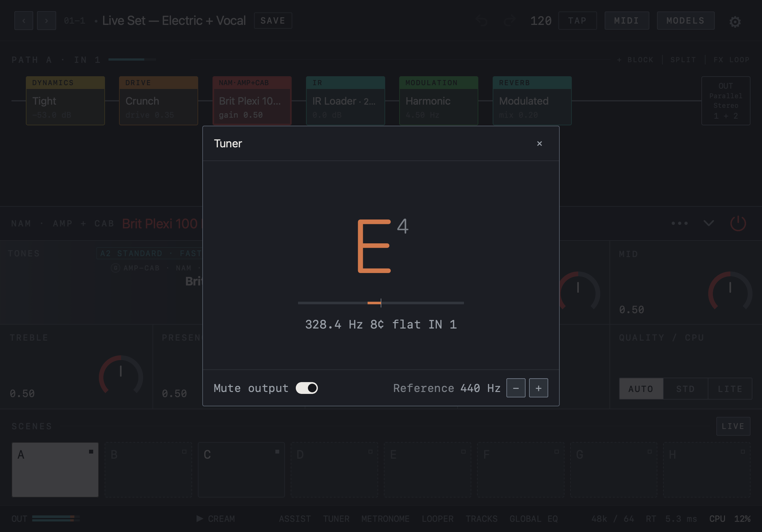This screenshot has height=532, width=762.
Task: Play the CREAM backing track
Action: [x=216, y=519]
